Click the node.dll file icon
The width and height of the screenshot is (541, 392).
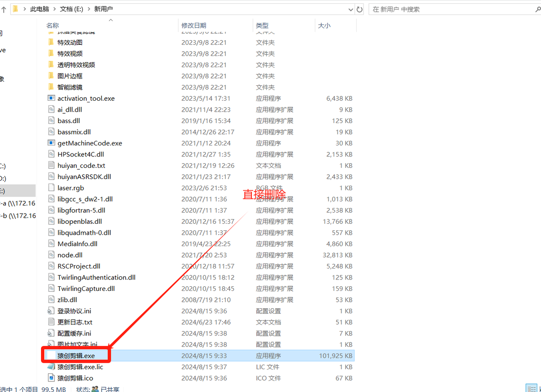[51, 255]
